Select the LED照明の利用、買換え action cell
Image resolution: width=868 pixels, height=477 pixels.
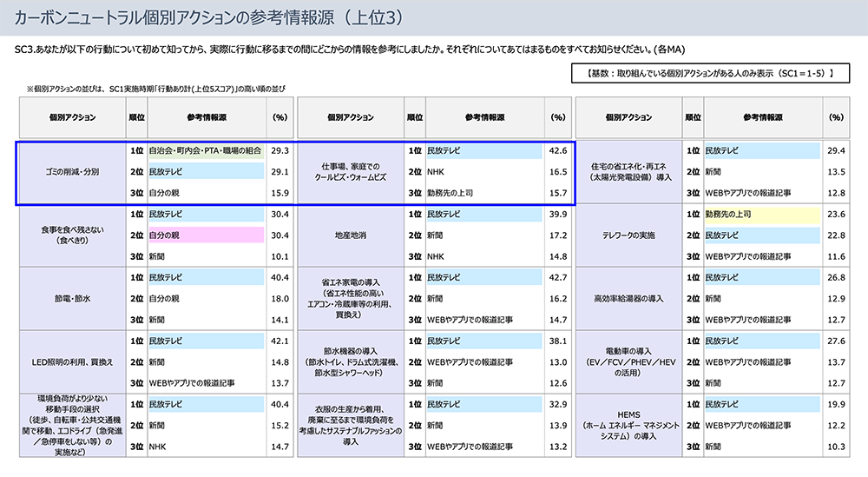pyautogui.click(x=73, y=362)
